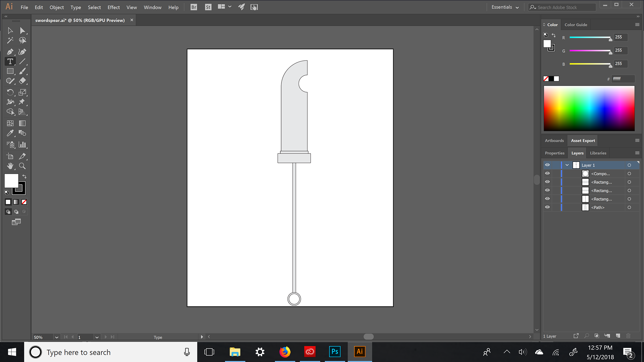Select the Type tool

[x=10, y=62]
